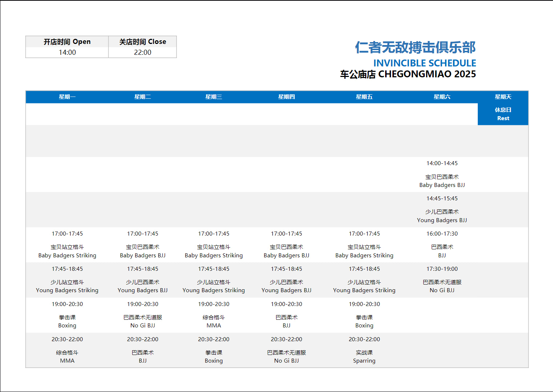Click Saturday's 17:30-19:00 No Gi BJJ class
The image size is (553, 392).
pyautogui.click(x=442, y=286)
